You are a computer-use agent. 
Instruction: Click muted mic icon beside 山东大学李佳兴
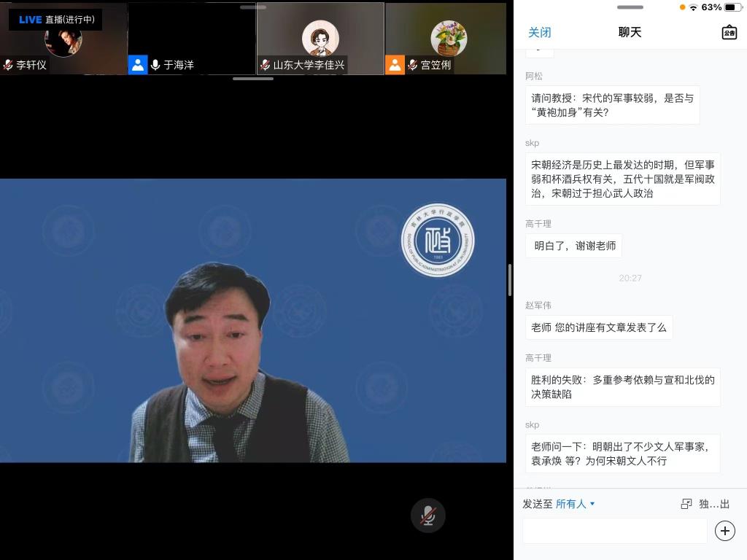click(266, 65)
